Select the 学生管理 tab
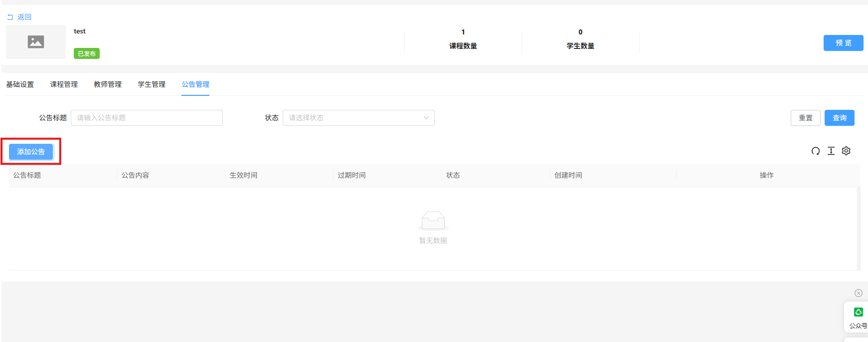The image size is (868, 342). (x=152, y=84)
